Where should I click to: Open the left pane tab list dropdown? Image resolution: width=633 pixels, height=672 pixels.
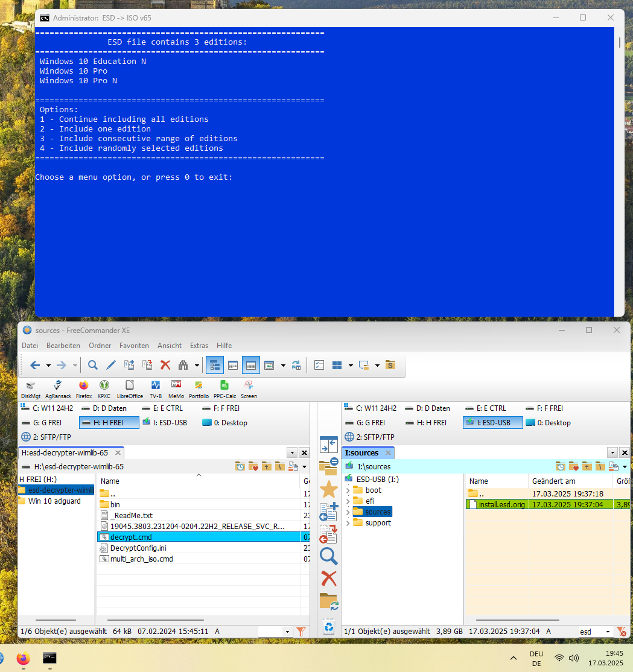292,452
